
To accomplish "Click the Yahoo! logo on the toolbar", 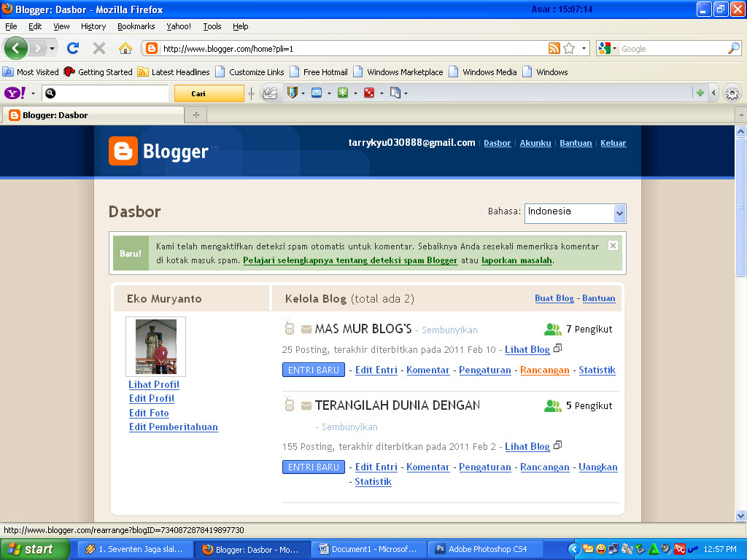I will (x=15, y=93).
